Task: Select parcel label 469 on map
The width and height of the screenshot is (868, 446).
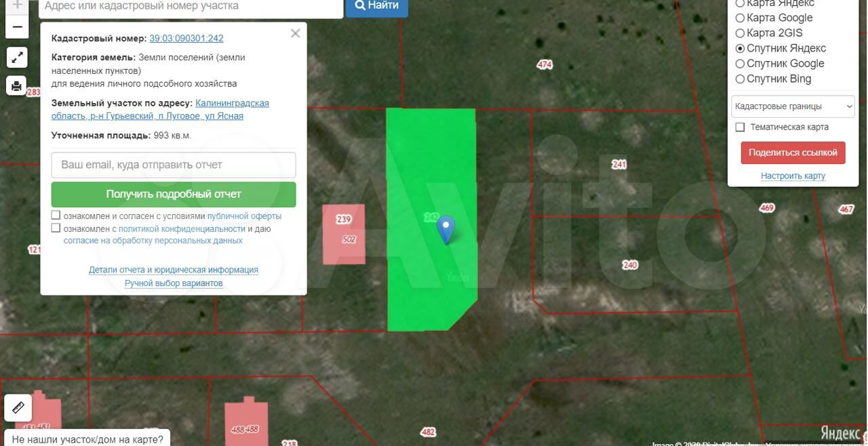Action: point(767,208)
